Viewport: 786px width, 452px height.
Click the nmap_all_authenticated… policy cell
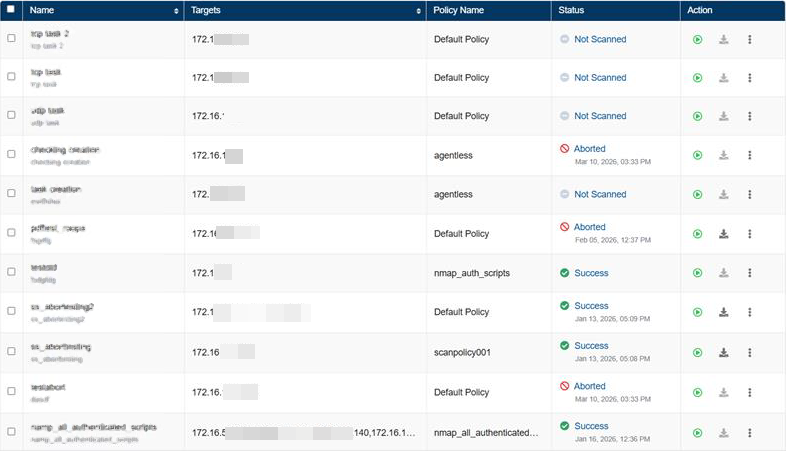[x=486, y=432]
